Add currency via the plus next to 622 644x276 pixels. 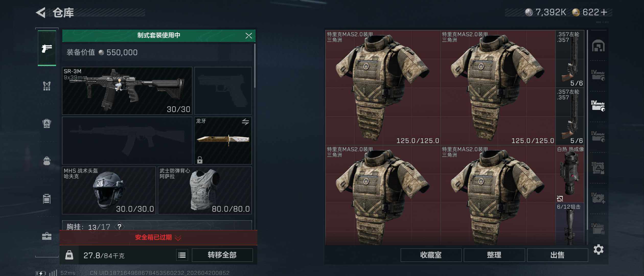(604, 12)
